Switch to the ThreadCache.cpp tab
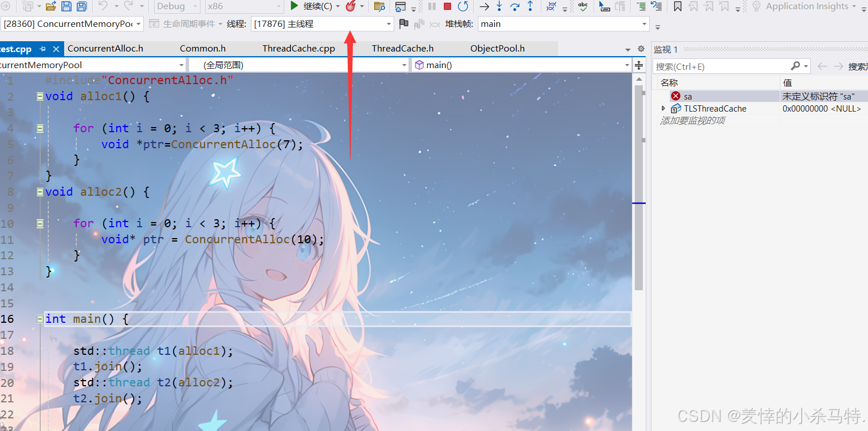 pyautogui.click(x=299, y=49)
